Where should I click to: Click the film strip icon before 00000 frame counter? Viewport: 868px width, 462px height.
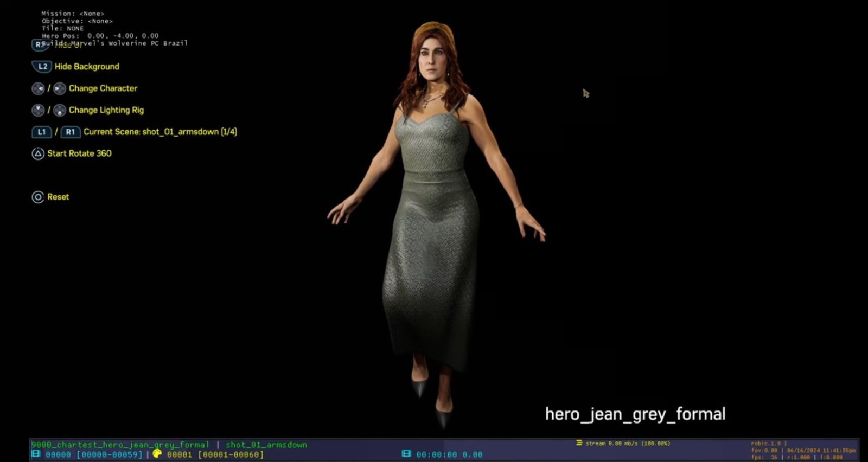[x=36, y=454]
